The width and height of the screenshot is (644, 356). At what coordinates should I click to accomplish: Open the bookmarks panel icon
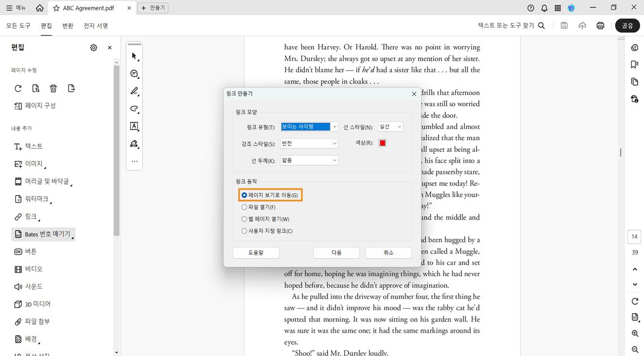coord(635,64)
